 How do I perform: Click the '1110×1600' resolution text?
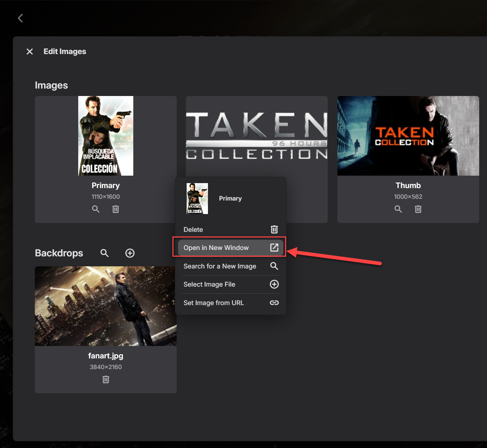(x=106, y=197)
